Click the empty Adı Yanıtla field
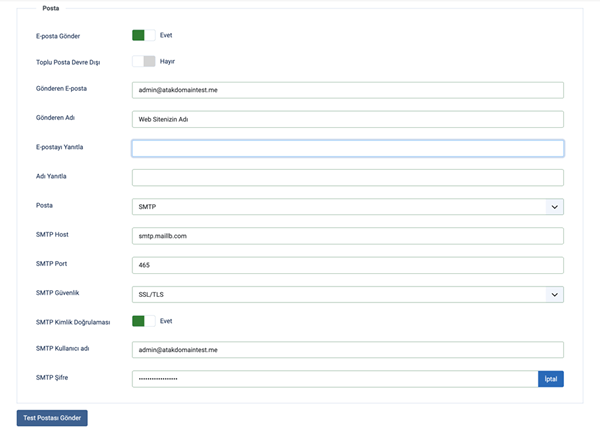The height and width of the screenshot is (429, 600). pos(347,178)
